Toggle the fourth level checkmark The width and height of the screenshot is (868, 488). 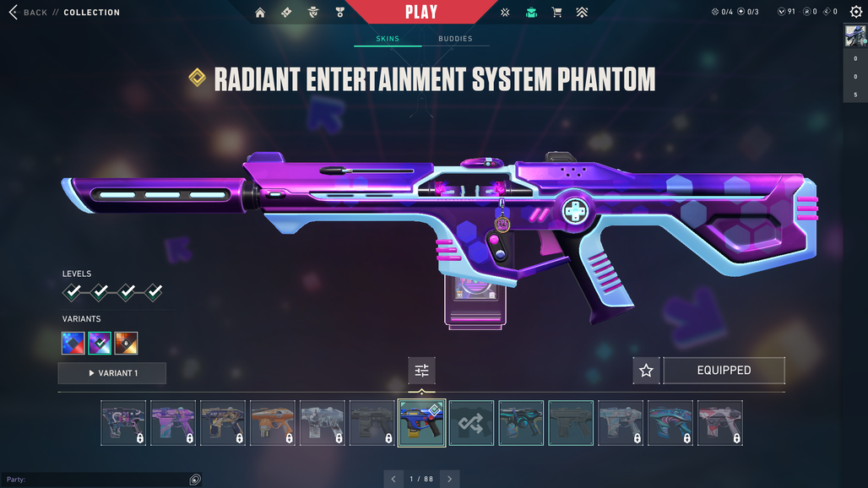pos(154,291)
